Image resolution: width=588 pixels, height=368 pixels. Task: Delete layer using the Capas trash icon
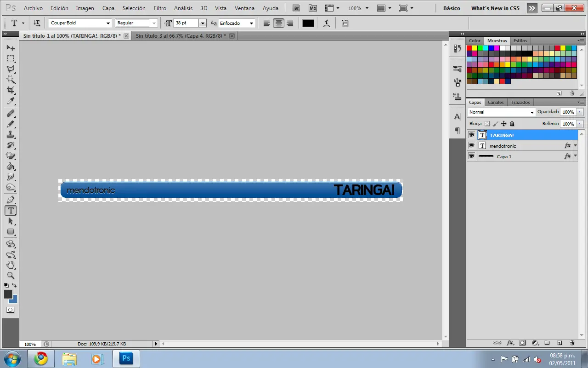pos(572,343)
